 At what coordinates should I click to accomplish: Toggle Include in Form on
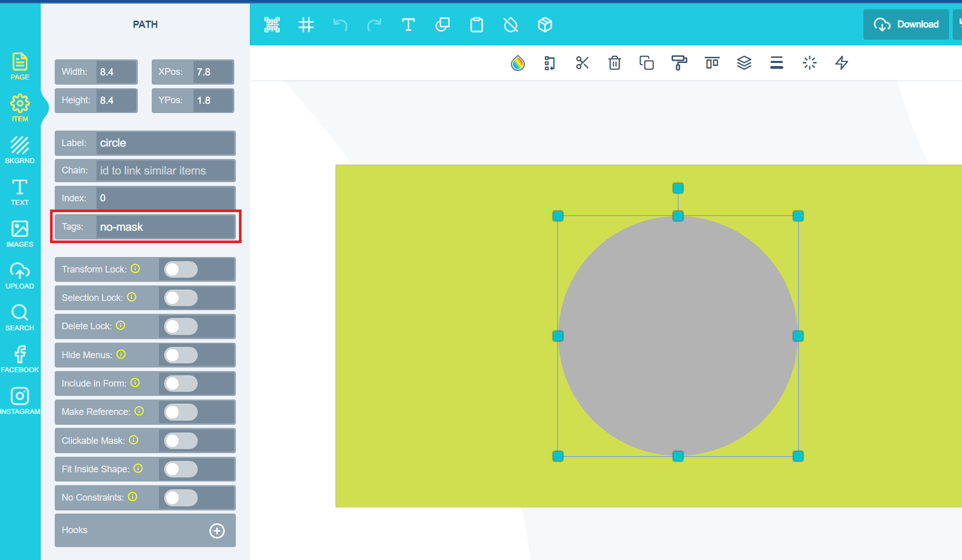point(181,383)
